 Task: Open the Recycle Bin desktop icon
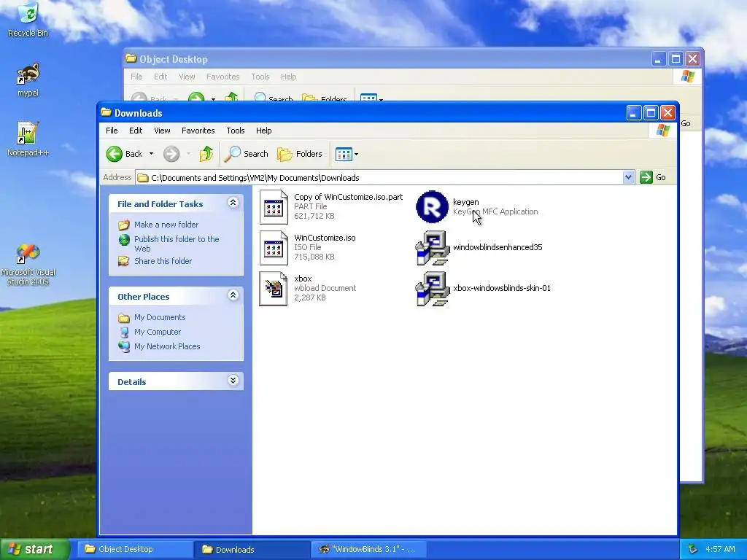tap(28, 19)
